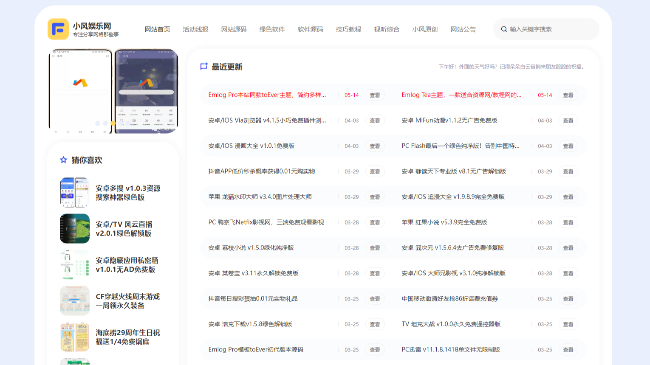Click the search magnifier icon
The width and height of the screenshot is (650, 365).
click(504, 29)
